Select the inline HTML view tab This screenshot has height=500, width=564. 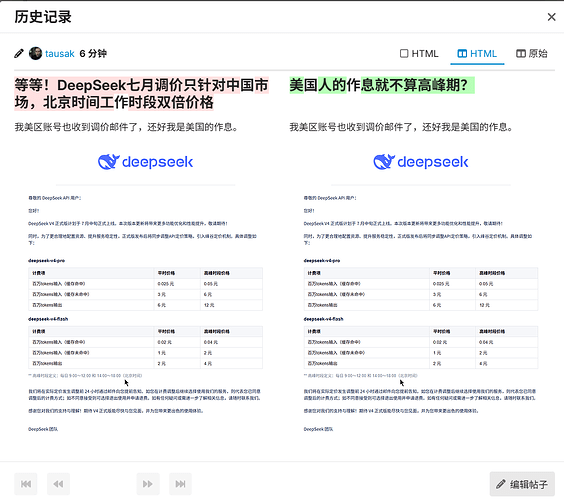tap(419, 54)
